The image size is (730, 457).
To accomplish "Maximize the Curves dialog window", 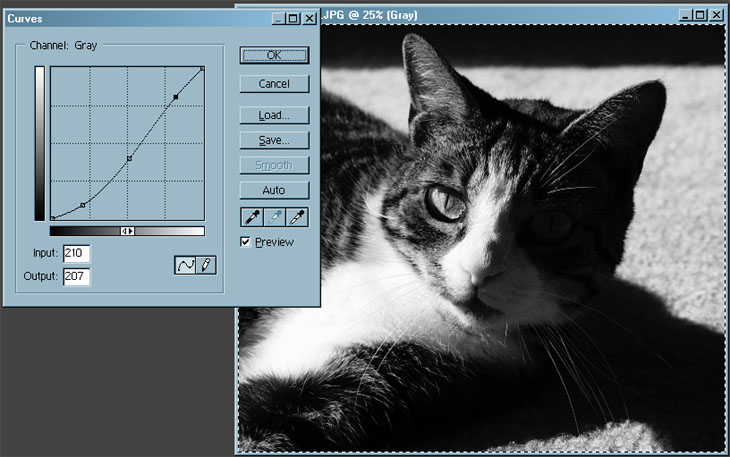I will click(293, 19).
